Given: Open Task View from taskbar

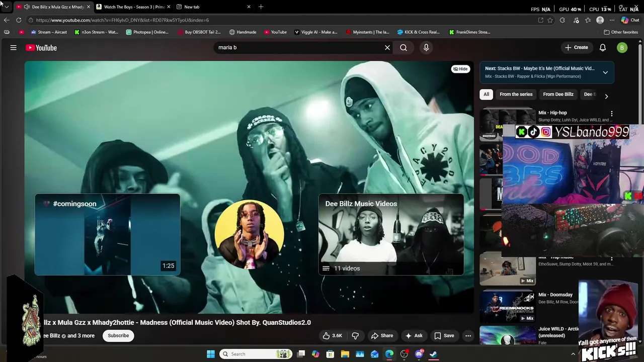Looking at the screenshot, I should 301,354.
